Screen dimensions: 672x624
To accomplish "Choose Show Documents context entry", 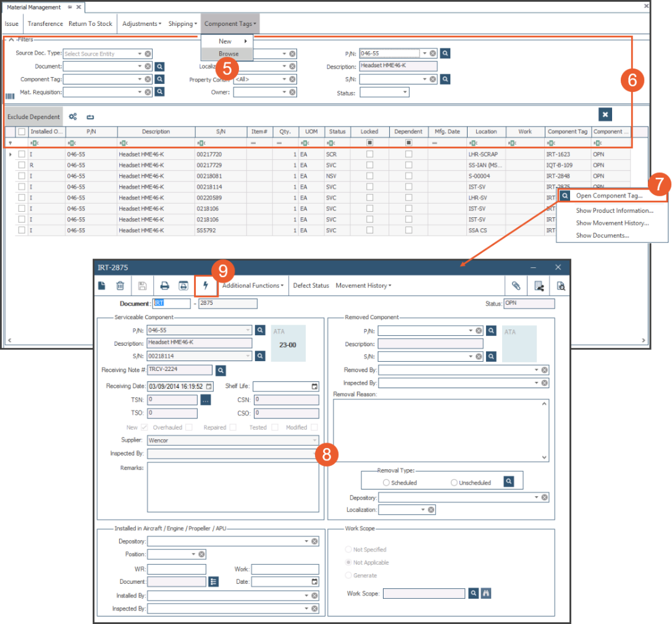I will [x=603, y=236].
